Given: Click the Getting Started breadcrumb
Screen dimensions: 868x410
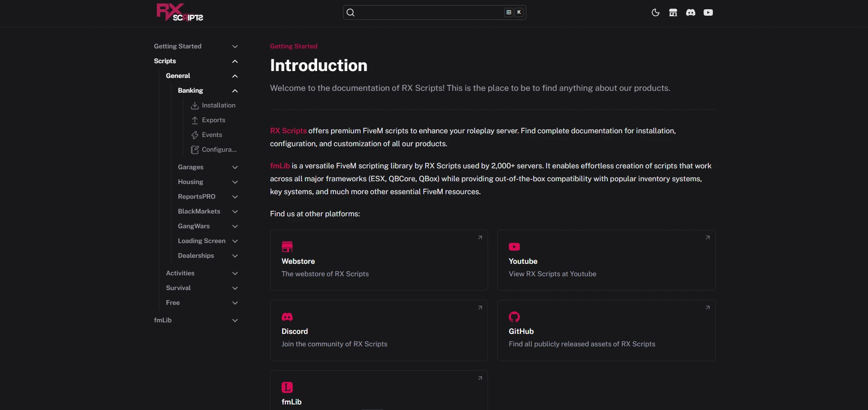Looking at the screenshot, I should pos(294,46).
